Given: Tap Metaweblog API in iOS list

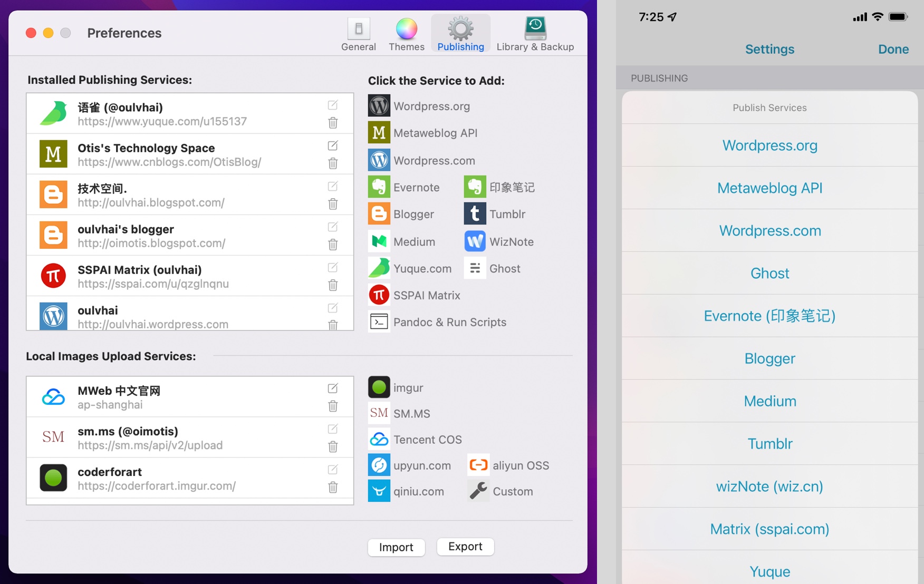Looking at the screenshot, I should pyautogui.click(x=770, y=188).
